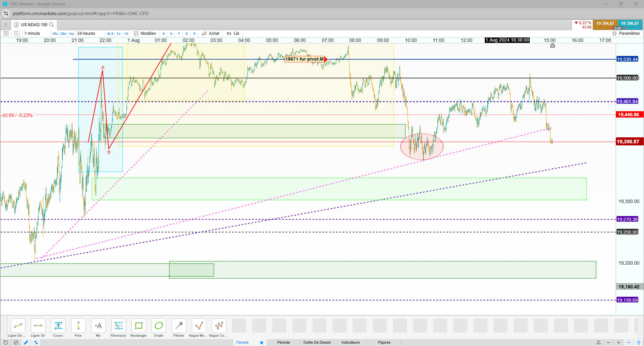Click the US NDAQ 100 search magnifier
This screenshot has width=644, height=346.
pos(52,25)
